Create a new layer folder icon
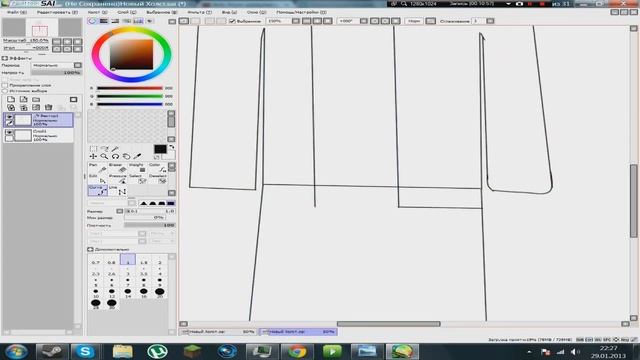 (36, 99)
